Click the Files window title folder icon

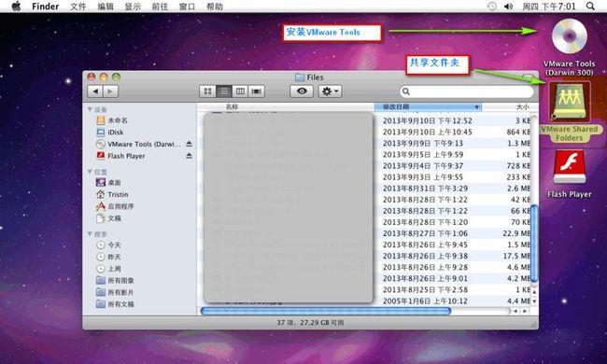point(300,77)
